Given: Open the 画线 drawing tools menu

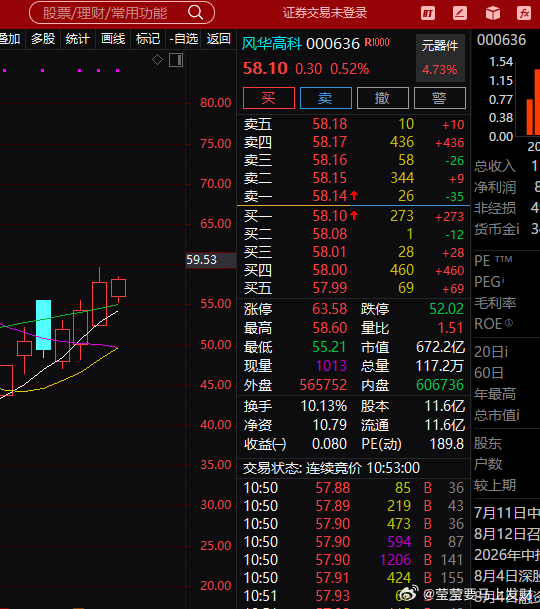Looking at the screenshot, I should pos(113,39).
